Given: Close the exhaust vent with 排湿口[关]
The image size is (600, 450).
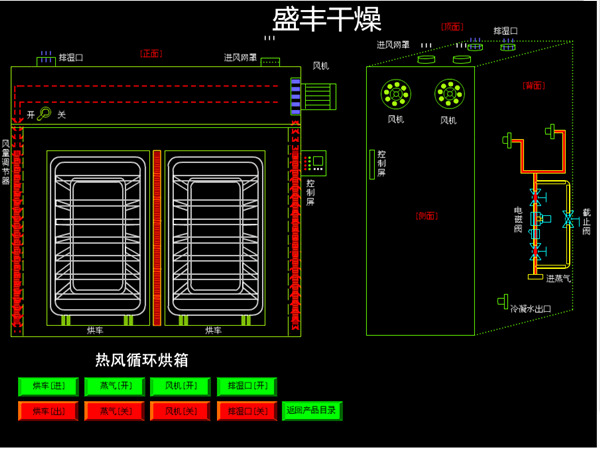Looking at the screenshot, I should pos(246,410).
